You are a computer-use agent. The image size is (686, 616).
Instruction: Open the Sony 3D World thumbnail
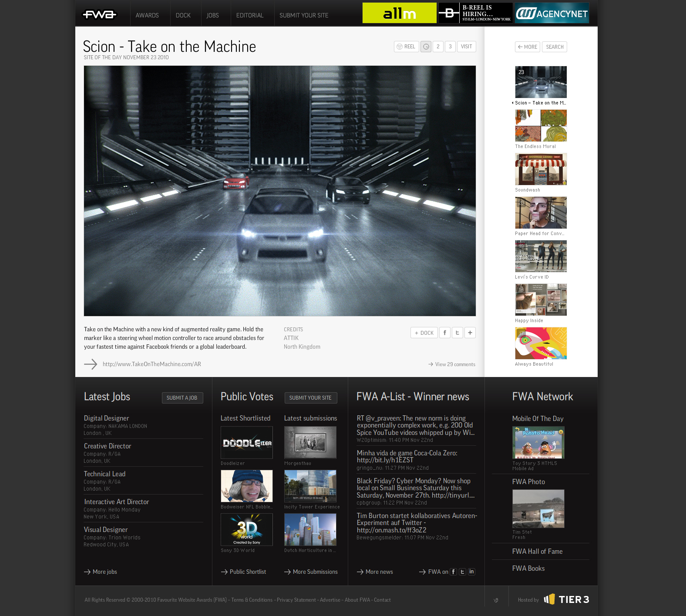(x=247, y=529)
